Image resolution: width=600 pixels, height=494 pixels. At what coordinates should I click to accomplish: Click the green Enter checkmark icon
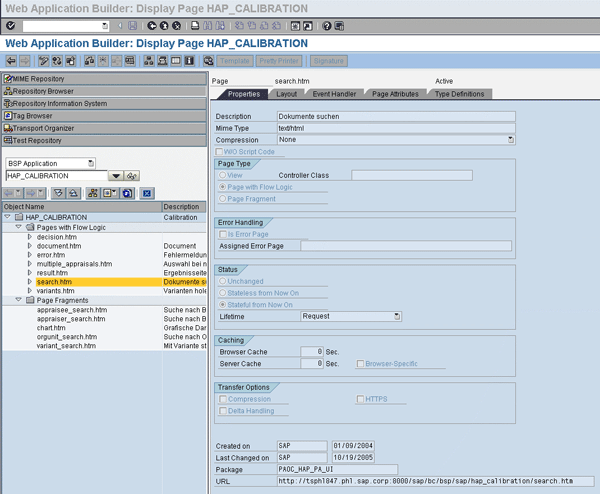click(x=10, y=26)
